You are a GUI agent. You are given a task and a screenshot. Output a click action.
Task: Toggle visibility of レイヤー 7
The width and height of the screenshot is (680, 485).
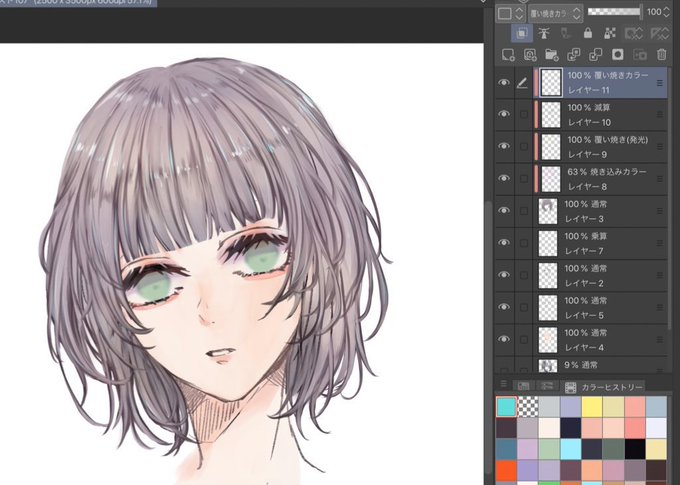(504, 243)
